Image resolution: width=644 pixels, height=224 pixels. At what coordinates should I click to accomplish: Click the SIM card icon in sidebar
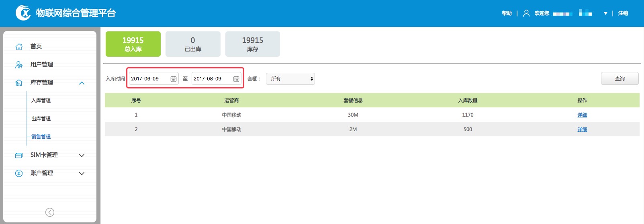pos(19,155)
